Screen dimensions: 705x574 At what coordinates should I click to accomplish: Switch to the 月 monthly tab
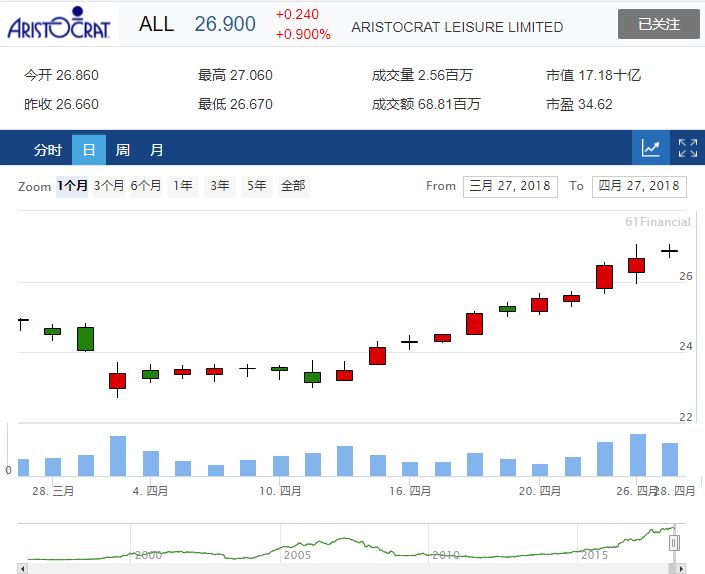point(156,150)
